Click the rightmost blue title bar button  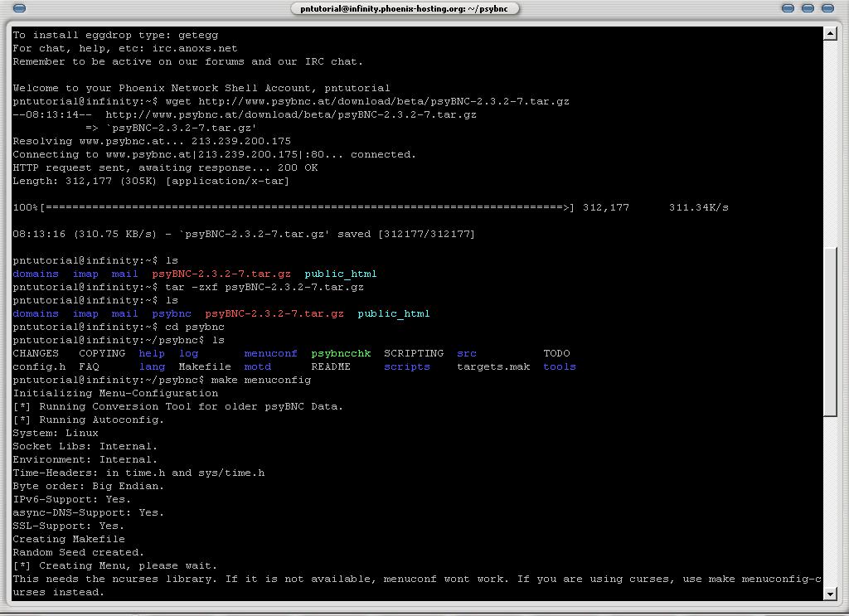828,8
